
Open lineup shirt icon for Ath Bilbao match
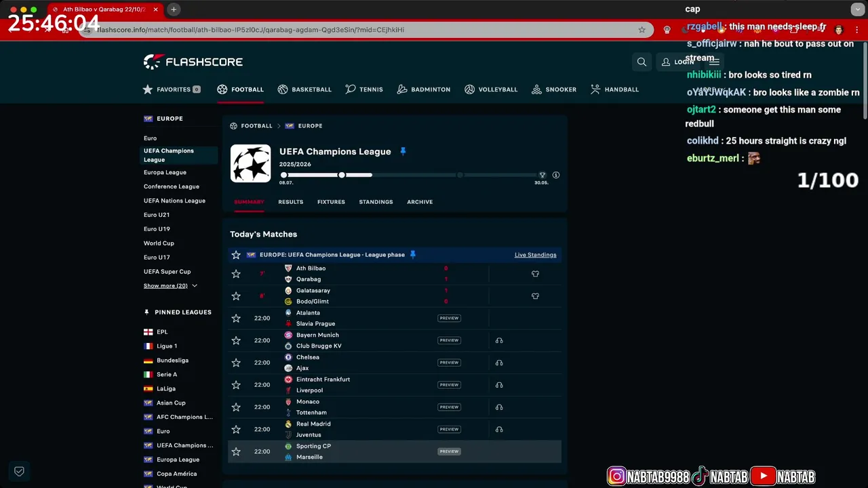pos(535,274)
